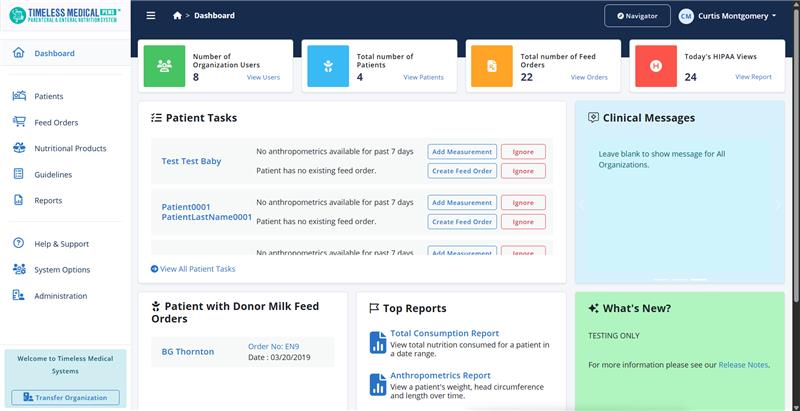Select System Options in sidebar
This screenshot has height=411, width=800.
tap(62, 270)
